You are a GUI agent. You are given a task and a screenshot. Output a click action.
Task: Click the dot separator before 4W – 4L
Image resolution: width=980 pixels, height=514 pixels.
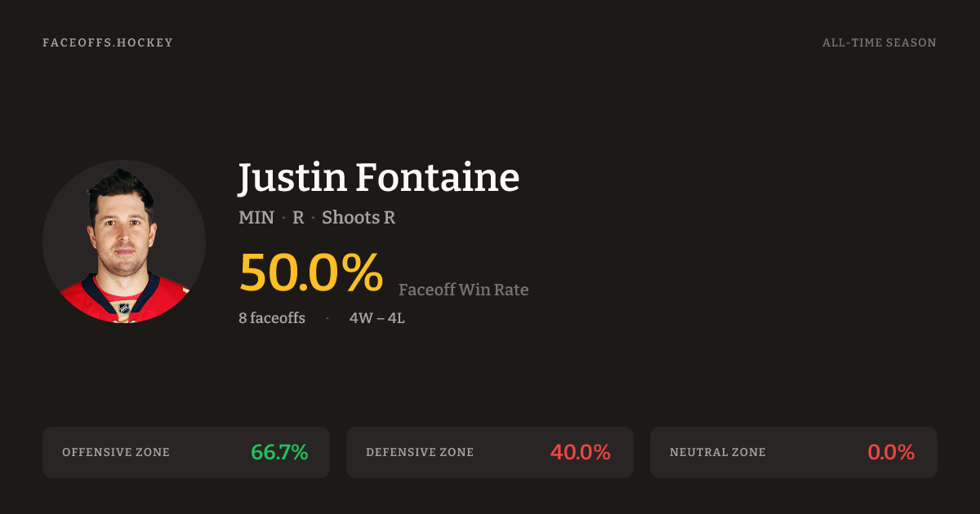tap(327, 318)
